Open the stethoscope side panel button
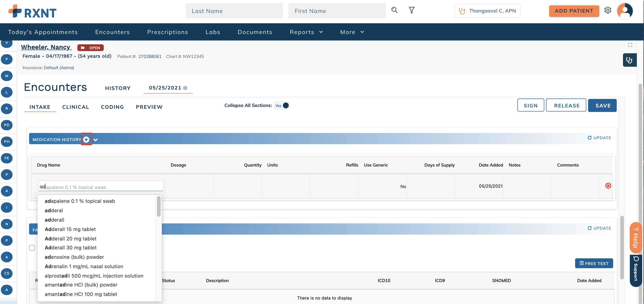 (x=629, y=60)
